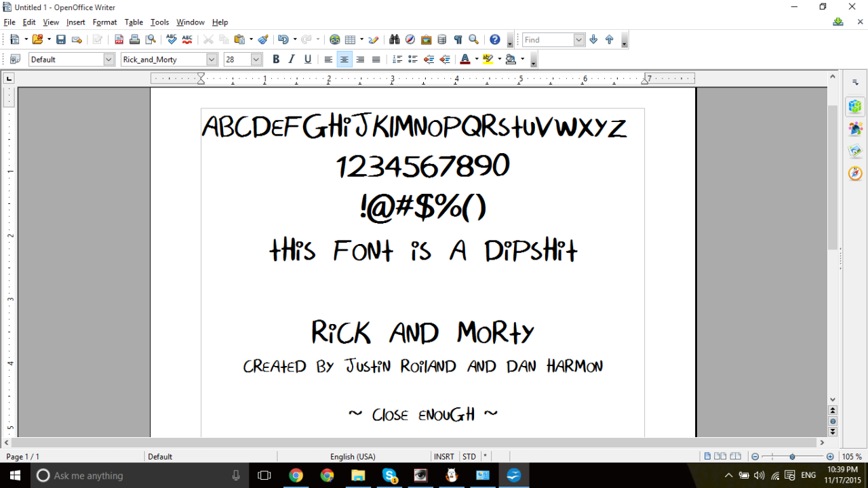The image size is (868, 488).
Task: Toggle centered alignment
Action: click(x=344, y=60)
